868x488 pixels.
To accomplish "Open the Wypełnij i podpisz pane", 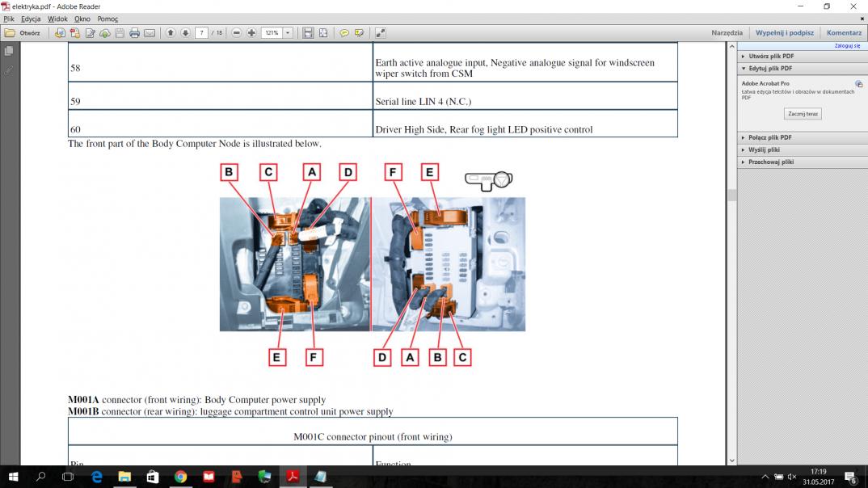I will pos(785,33).
